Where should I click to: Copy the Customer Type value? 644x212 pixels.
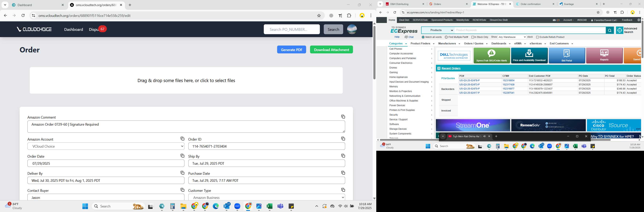(343, 190)
